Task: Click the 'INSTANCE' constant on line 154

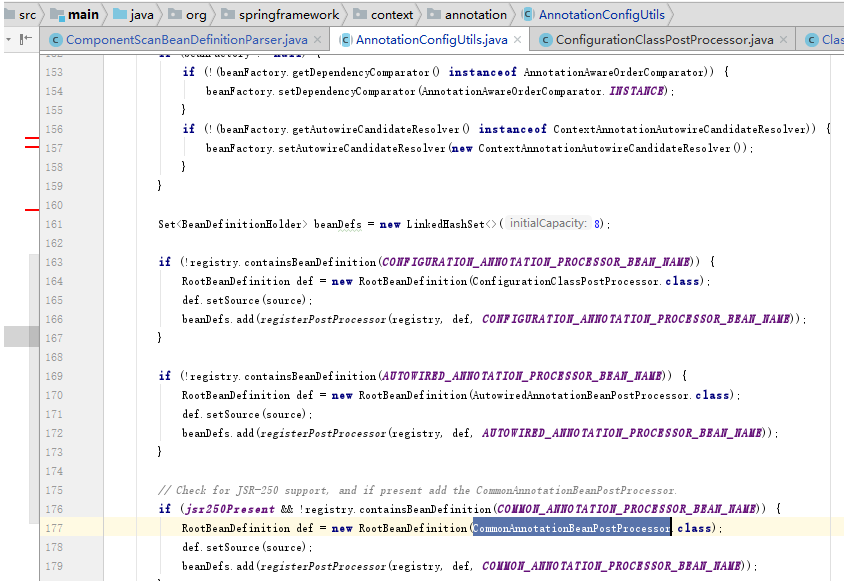Action: [x=637, y=91]
